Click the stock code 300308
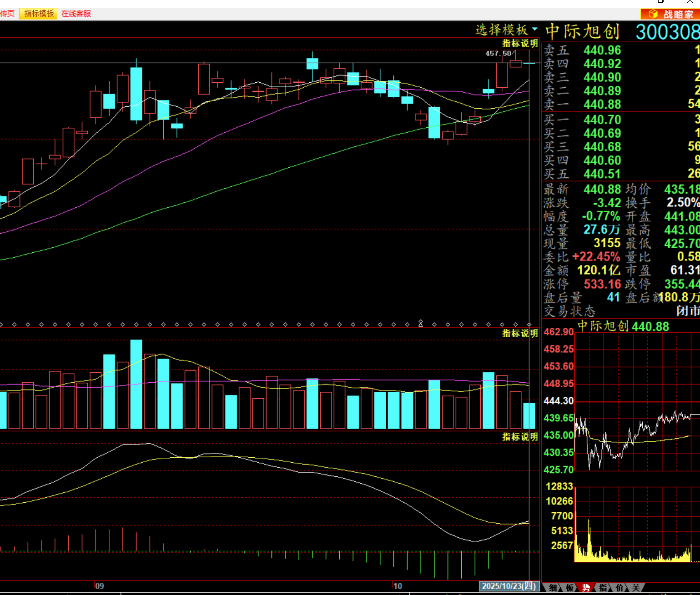Screen dimensions: 700x595 tap(667, 32)
